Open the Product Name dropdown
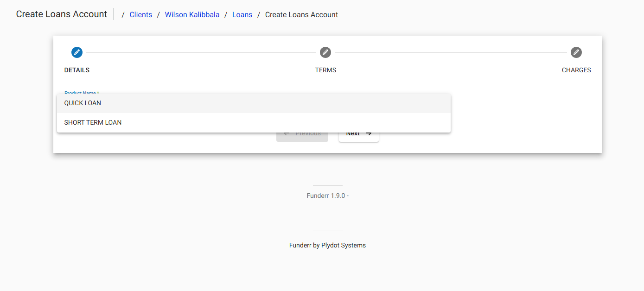Image resolution: width=644 pixels, height=291 pixels. click(x=81, y=93)
